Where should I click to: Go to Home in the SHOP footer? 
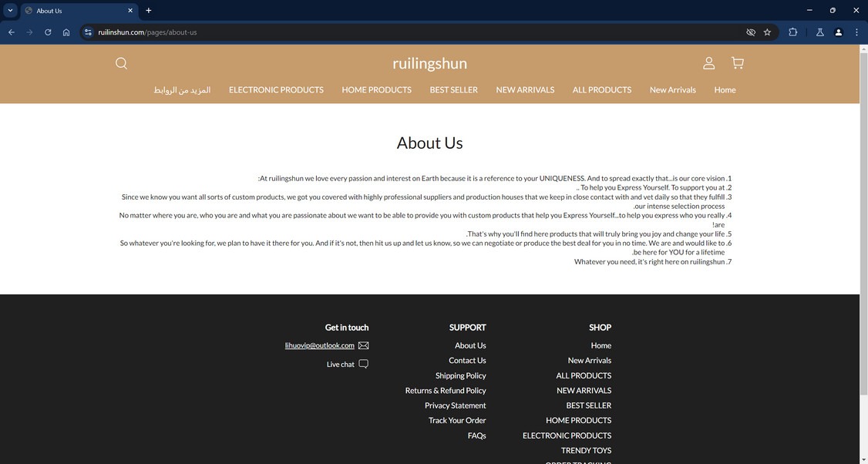click(601, 345)
